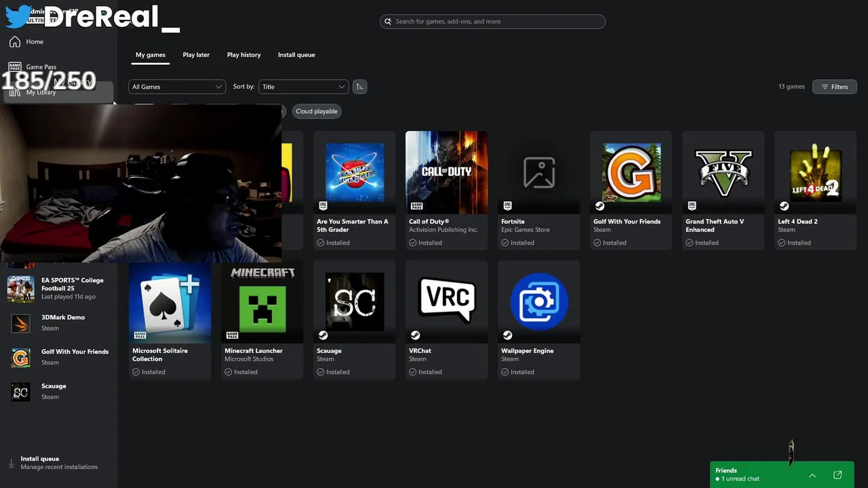868x488 pixels.
Task: Click the 1 unread chat text
Action: (741, 479)
